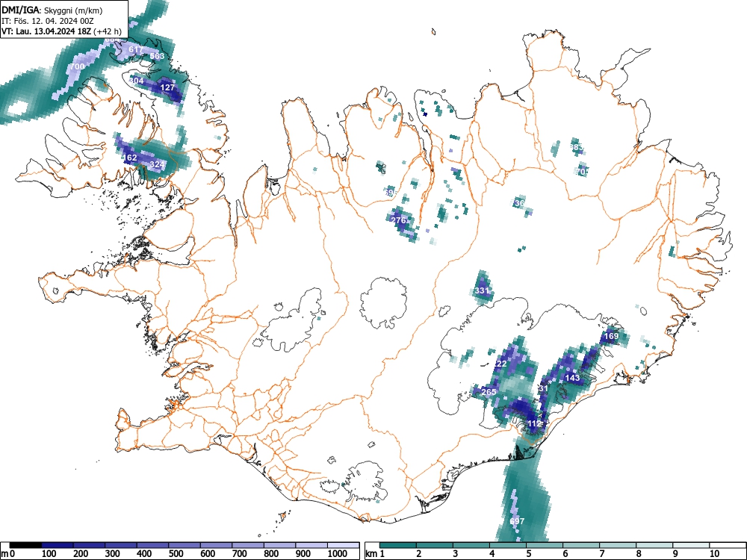Click the '10' label on the km legend
This screenshot has height=560, width=747.
pyautogui.click(x=714, y=554)
